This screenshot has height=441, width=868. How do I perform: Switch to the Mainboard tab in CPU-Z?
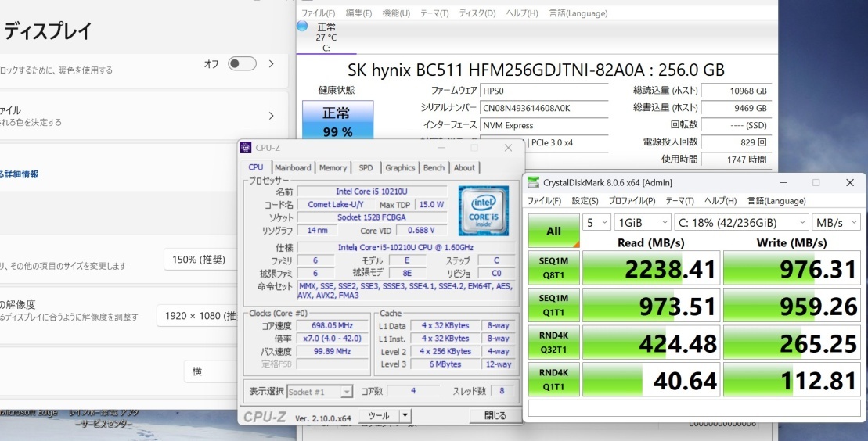coord(293,167)
